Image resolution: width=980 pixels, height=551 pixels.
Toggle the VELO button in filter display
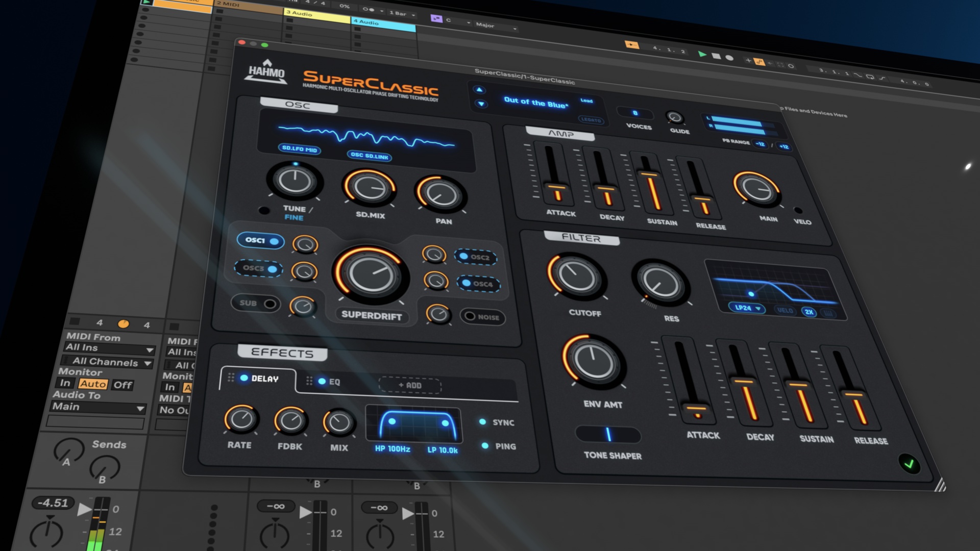[x=785, y=310]
